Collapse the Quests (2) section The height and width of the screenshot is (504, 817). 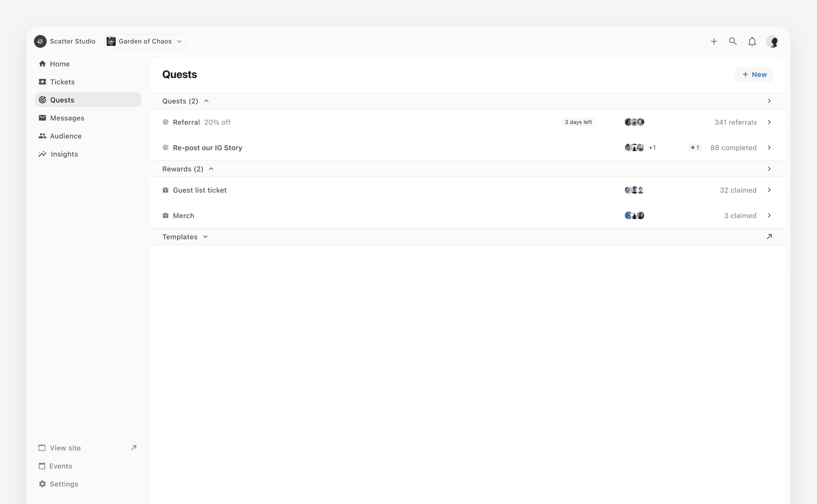(x=206, y=101)
